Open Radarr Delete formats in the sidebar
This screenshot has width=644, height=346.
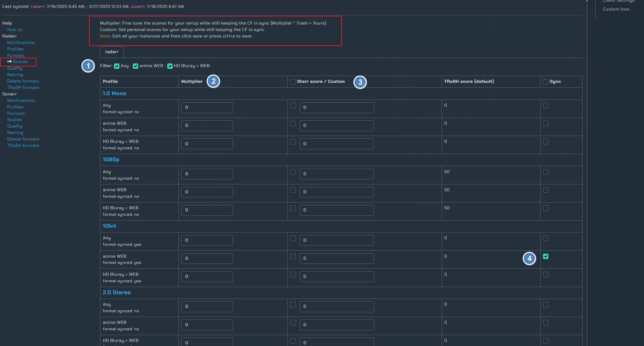coord(23,81)
